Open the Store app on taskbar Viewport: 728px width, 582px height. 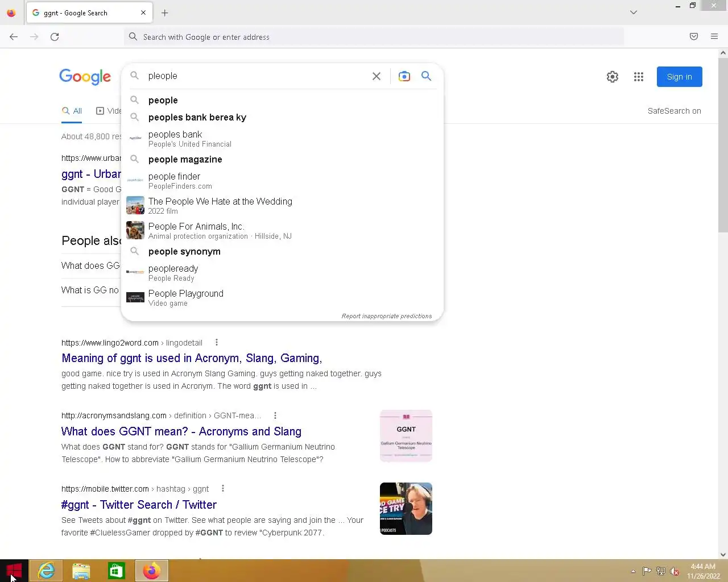[x=117, y=571]
